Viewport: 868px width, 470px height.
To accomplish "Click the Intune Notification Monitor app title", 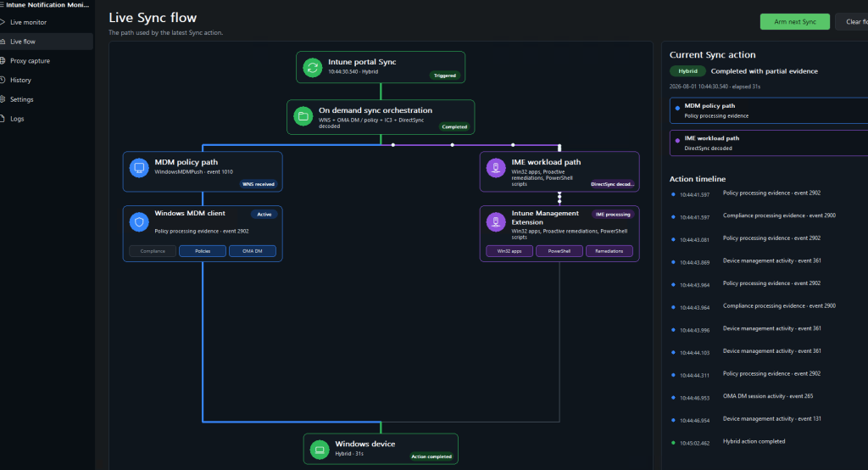I will coord(47,4).
